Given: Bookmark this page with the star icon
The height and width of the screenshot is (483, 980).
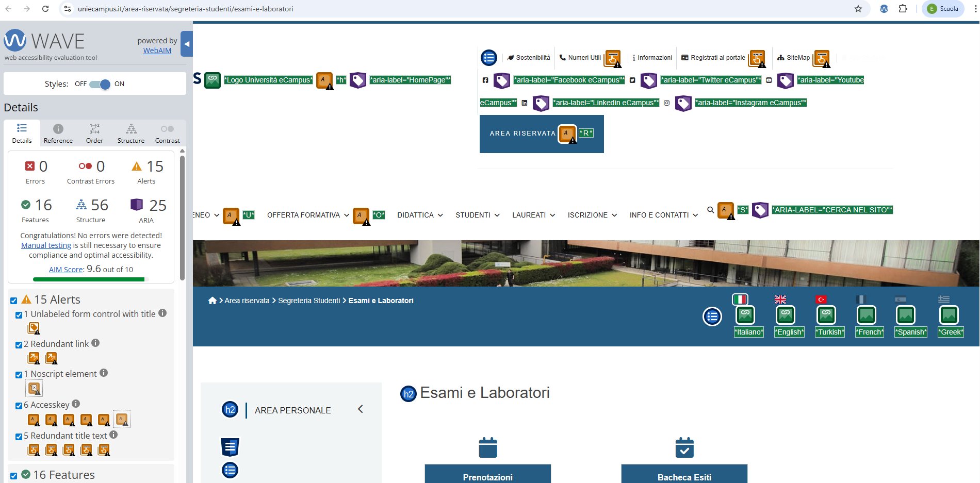Looking at the screenshot, I should click(858, 9).
